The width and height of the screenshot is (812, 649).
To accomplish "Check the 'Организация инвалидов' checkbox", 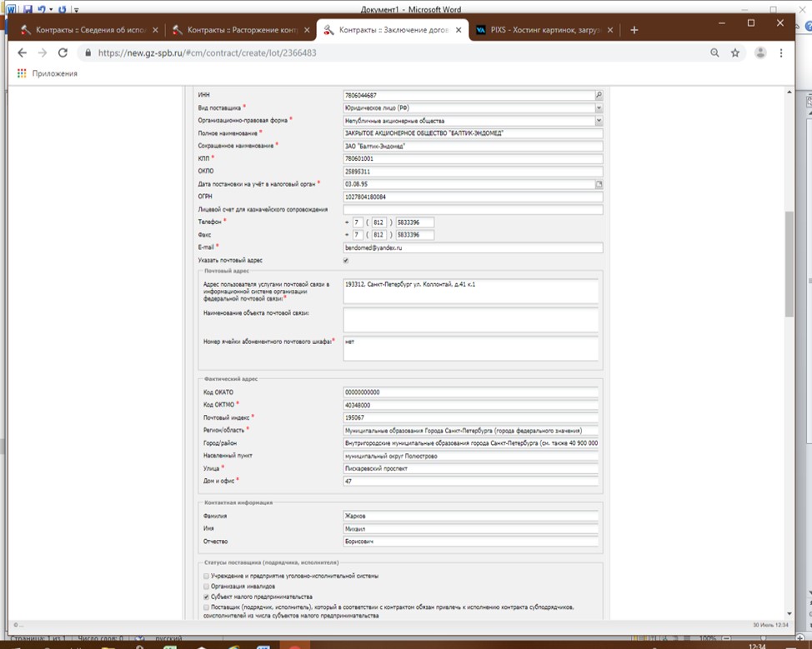I will (206, 587).
